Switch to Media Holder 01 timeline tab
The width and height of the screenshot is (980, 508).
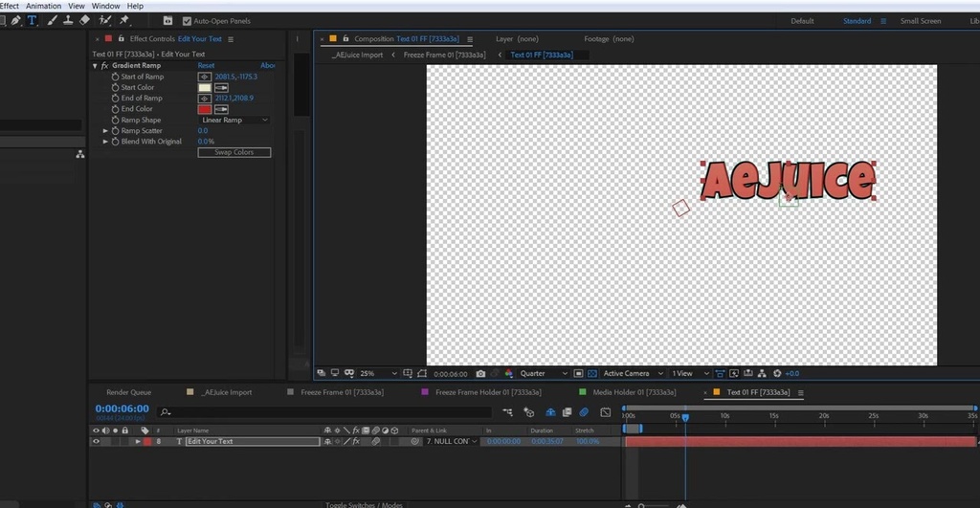[635, 392]
